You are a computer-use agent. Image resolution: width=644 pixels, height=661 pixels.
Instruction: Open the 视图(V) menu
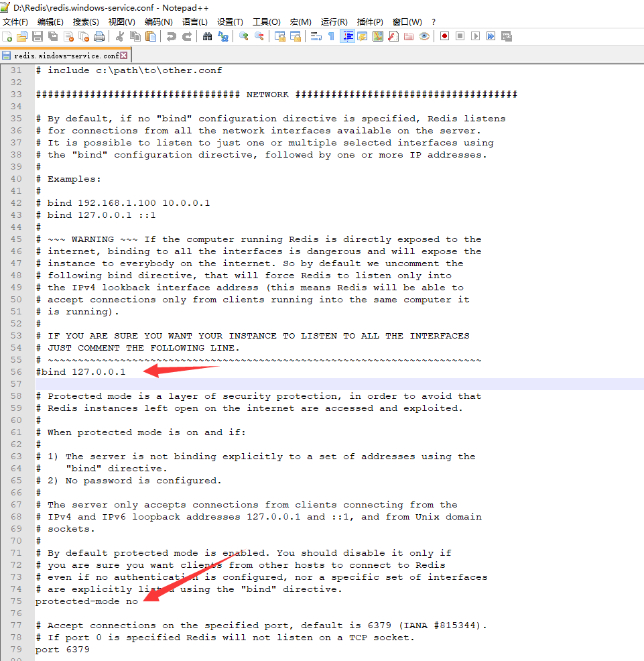tap(122, 22)
